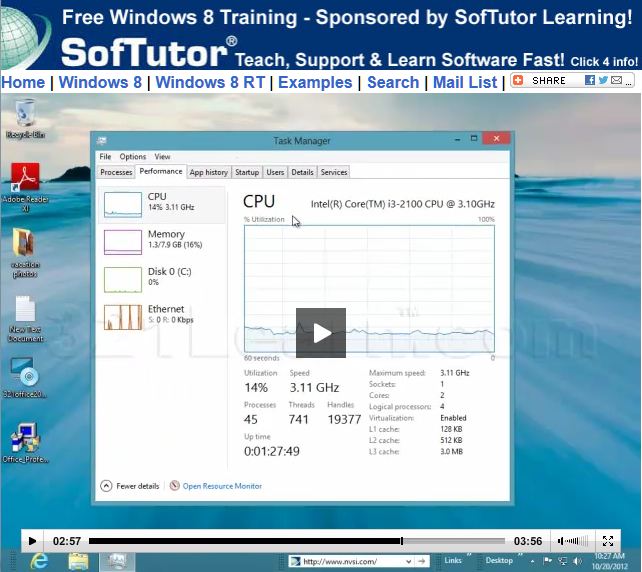The width and height of the screenshot is (642, 572).
Task: Click the 'Click 4 info!' banner text
Action: (604, 62)
